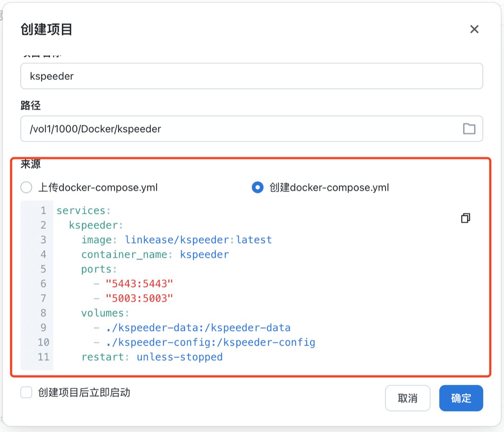Select 上传docker-compose.yml radio option

click(27, 187)
